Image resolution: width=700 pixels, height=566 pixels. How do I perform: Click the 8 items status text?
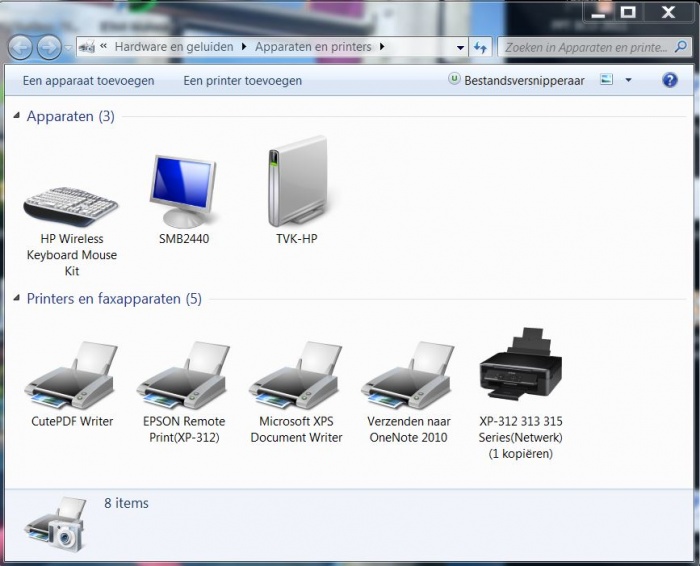pos(126,503)
